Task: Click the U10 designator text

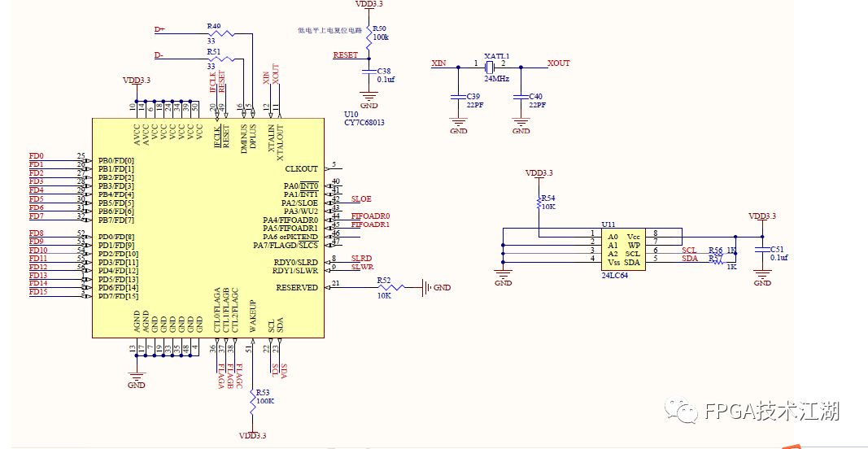Action: pyautogui.click(x=351, y=114)
